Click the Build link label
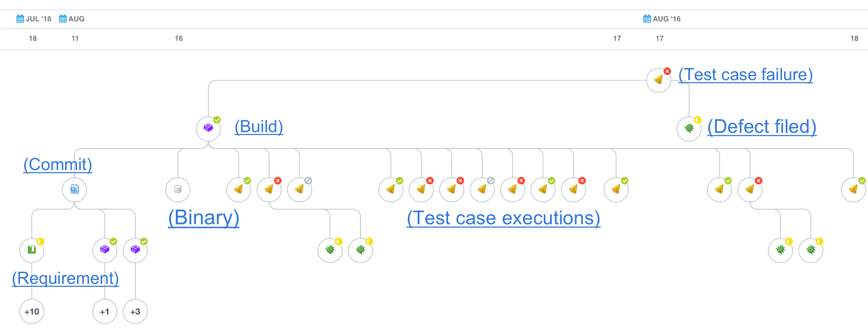 pos(259,127)
